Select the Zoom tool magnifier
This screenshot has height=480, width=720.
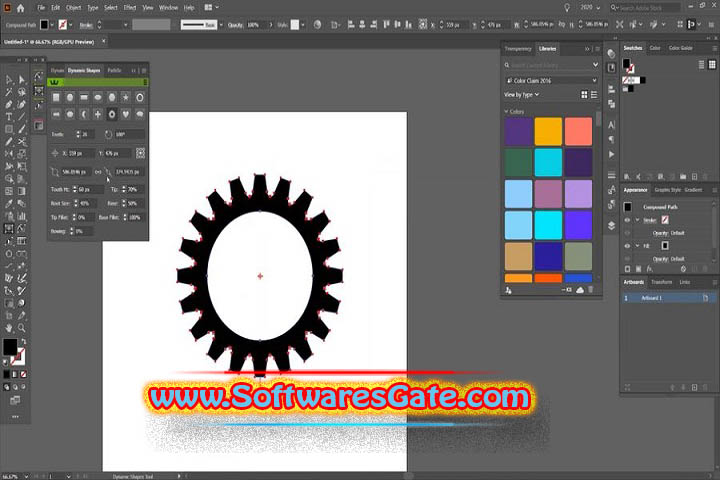[21, 328]
